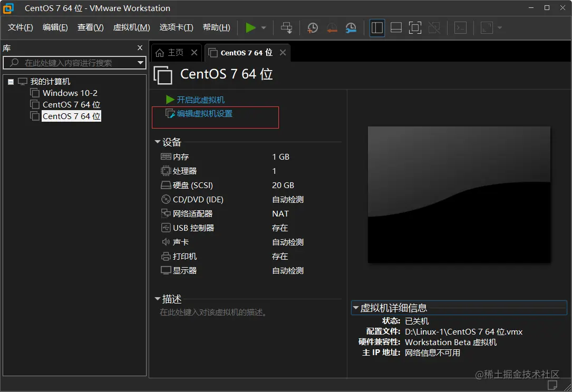
Task: Click the 打印机 printer row
Action: 234,257
